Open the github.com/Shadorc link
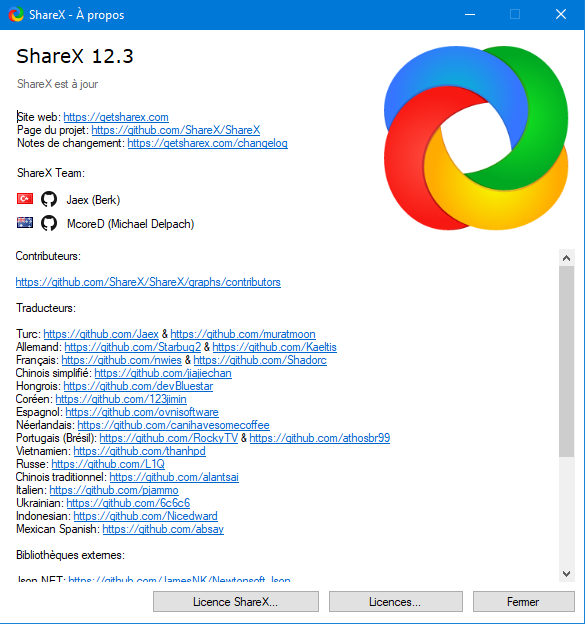Image resolution: width=585 pixels, height=624 pixels. (x=260, y=360)
